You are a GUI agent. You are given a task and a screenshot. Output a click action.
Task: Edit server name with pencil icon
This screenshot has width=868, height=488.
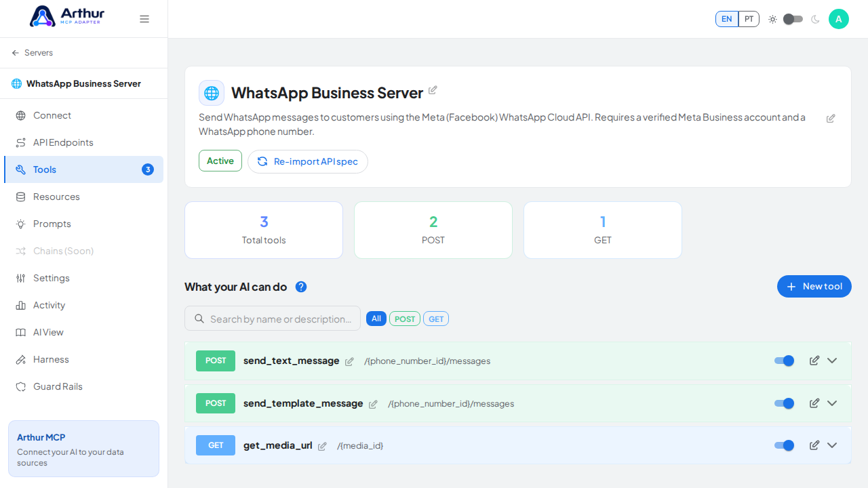coord(433,90)
